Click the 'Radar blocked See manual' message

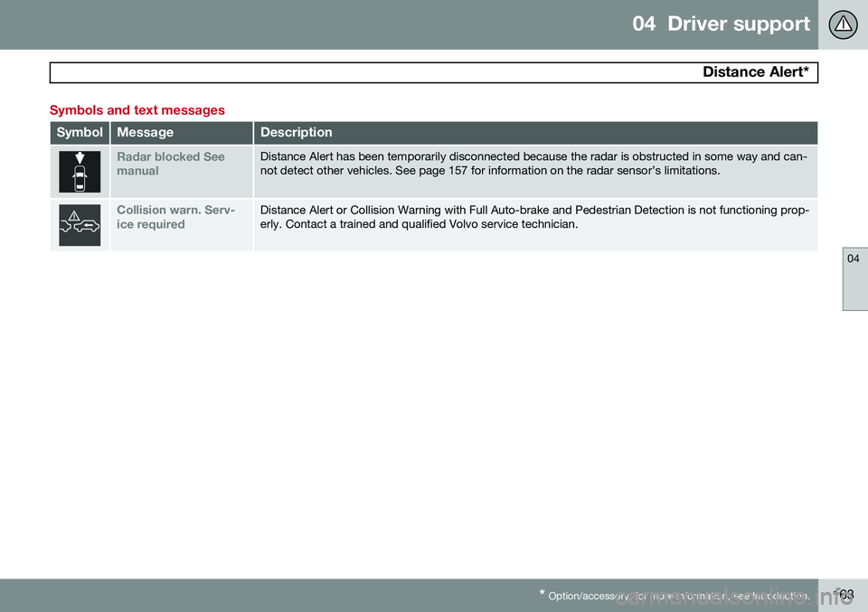click(x=170, y=164)
